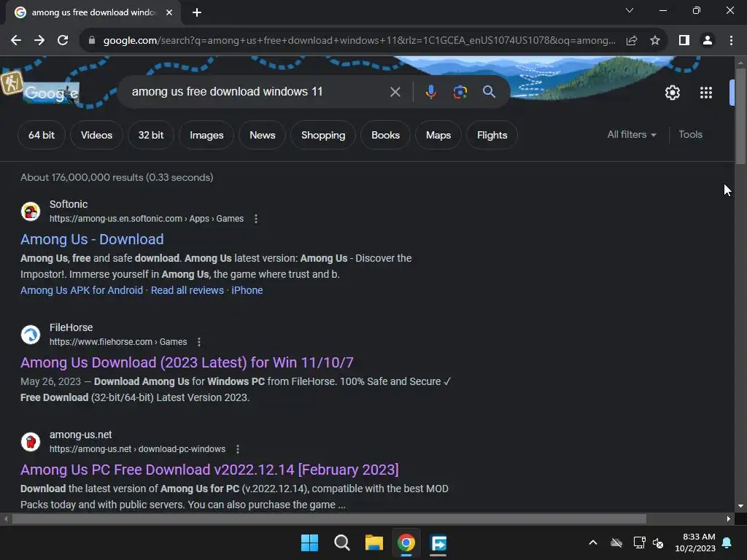This screenshot has width=747, height=560.
Task: Close the among us search tab
Action: coord(169,12)
